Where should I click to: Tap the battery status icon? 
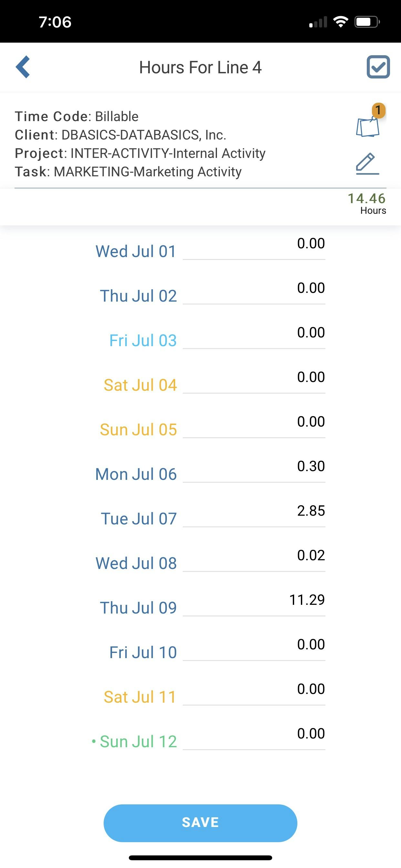coord(367,22)
